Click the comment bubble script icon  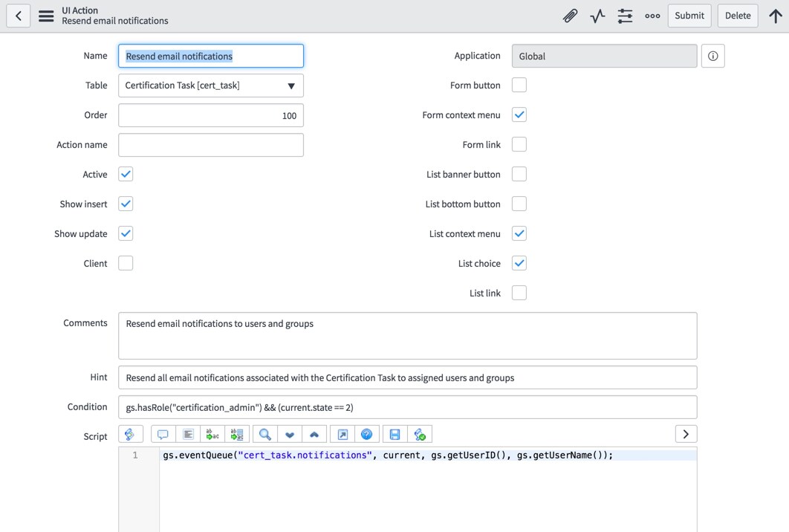tap(163, 435)
